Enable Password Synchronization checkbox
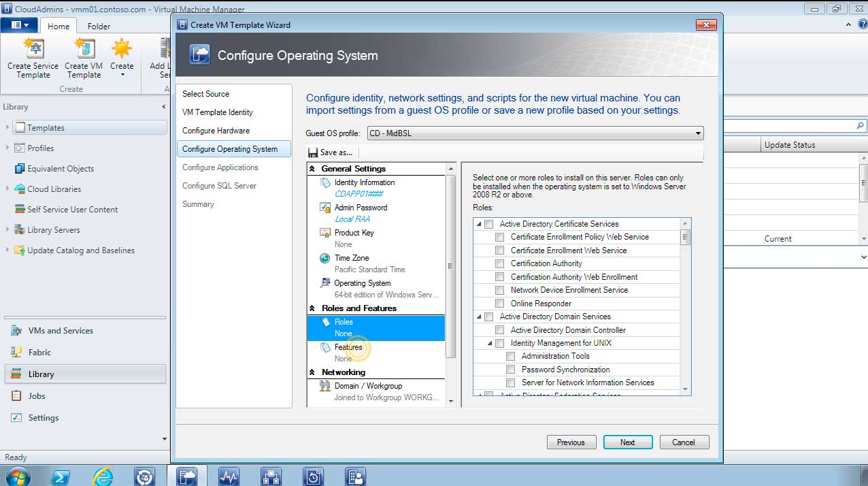The height and width of the screenshot is (486, 868). 511,370
